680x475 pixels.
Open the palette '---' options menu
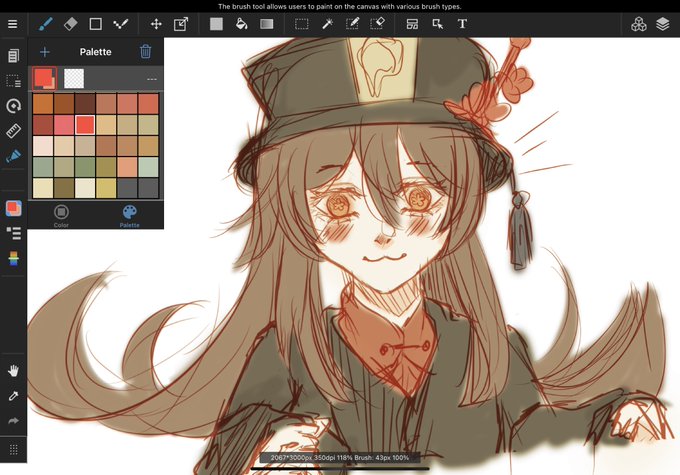click(x=152, y=79)
